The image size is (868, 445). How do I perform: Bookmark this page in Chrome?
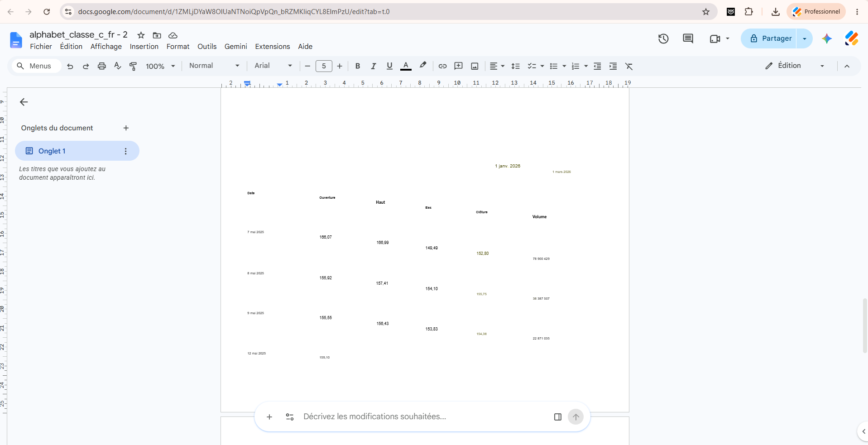pos(706,12)
